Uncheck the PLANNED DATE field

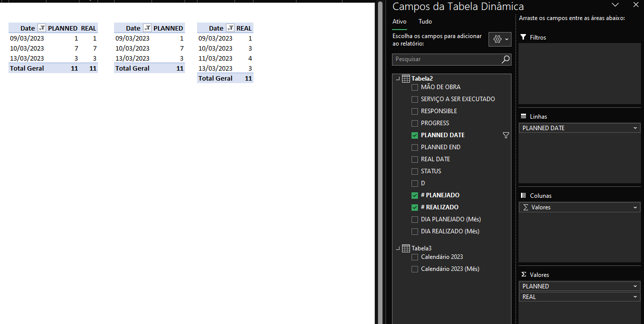point(414,135)
